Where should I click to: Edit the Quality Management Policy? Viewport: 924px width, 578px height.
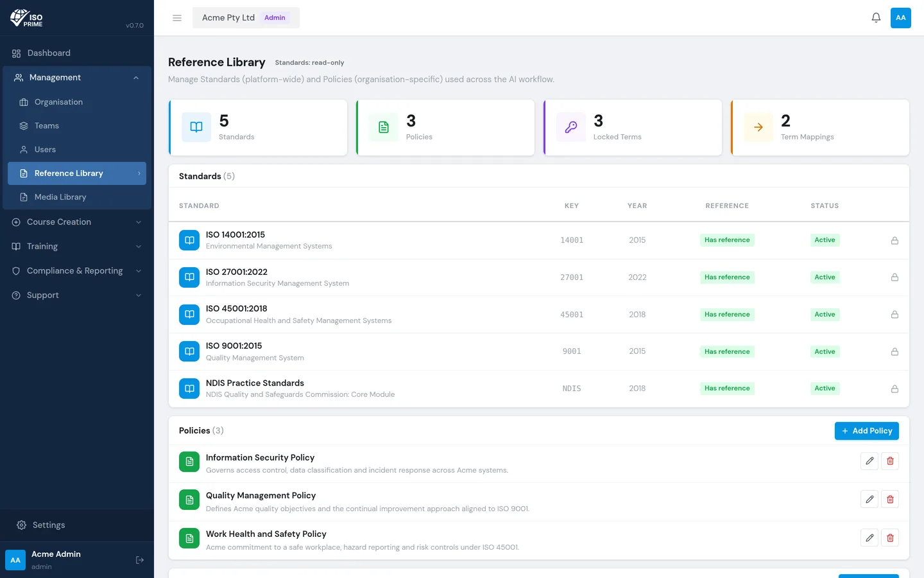[x=869, y=500]
